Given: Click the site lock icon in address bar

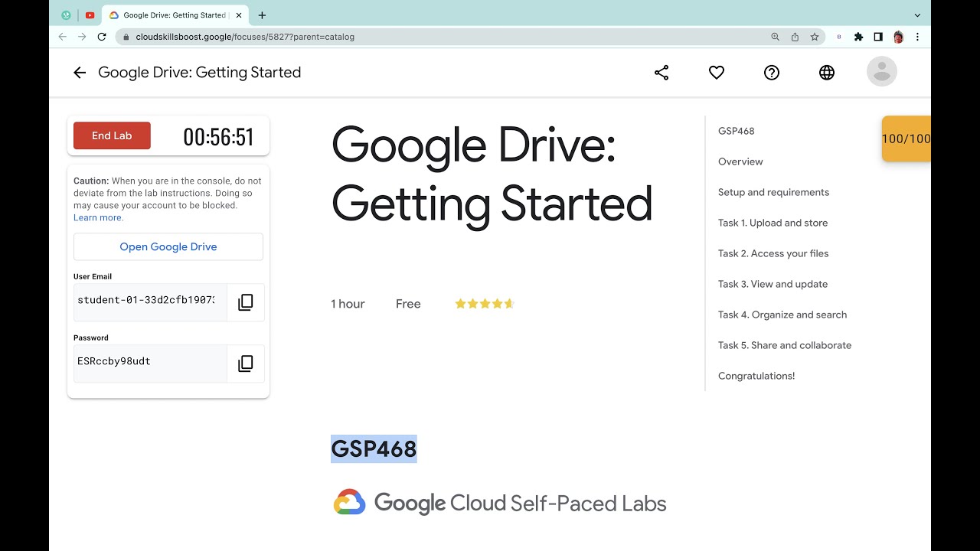Looking at the screenshot, I should (126, 37).
